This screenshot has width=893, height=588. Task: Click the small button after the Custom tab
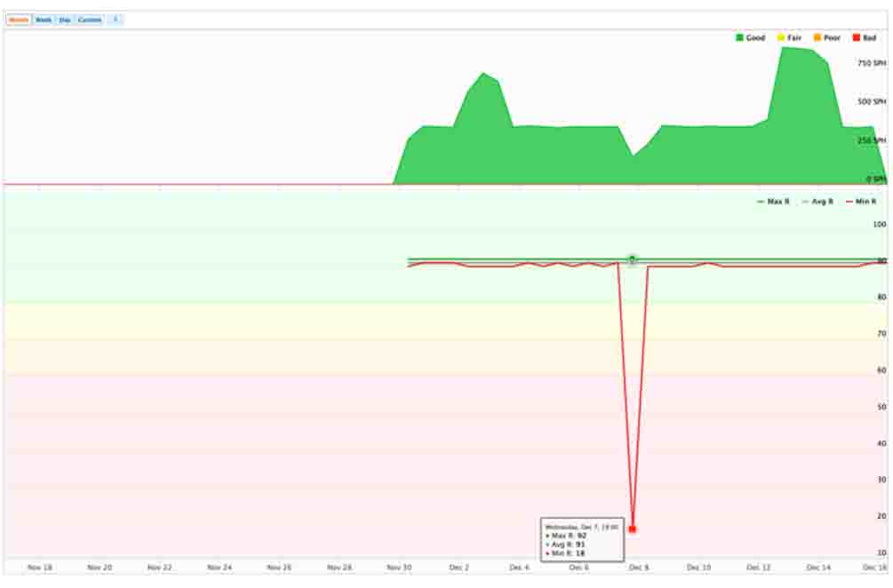116,20
